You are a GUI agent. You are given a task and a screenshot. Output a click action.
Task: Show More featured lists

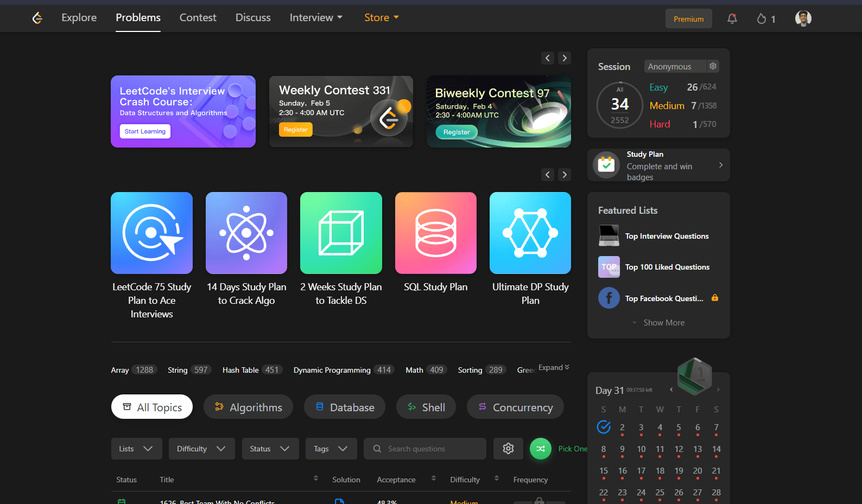click(658, 323)
